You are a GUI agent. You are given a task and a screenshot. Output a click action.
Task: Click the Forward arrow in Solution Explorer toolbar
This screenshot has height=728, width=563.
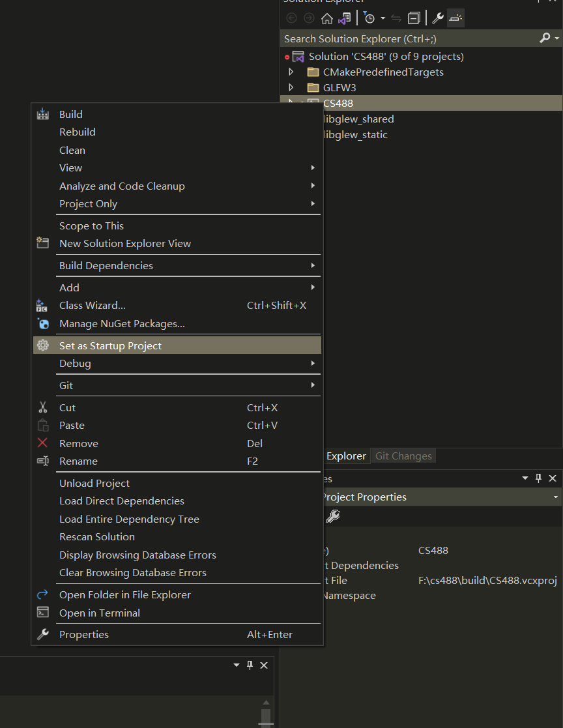(x=309, y=18)
